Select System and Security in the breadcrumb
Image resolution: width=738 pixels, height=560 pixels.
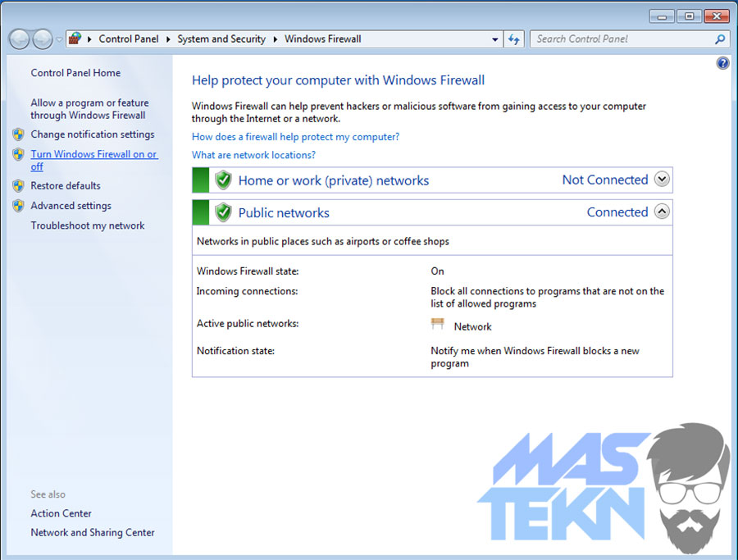point(221,39)
